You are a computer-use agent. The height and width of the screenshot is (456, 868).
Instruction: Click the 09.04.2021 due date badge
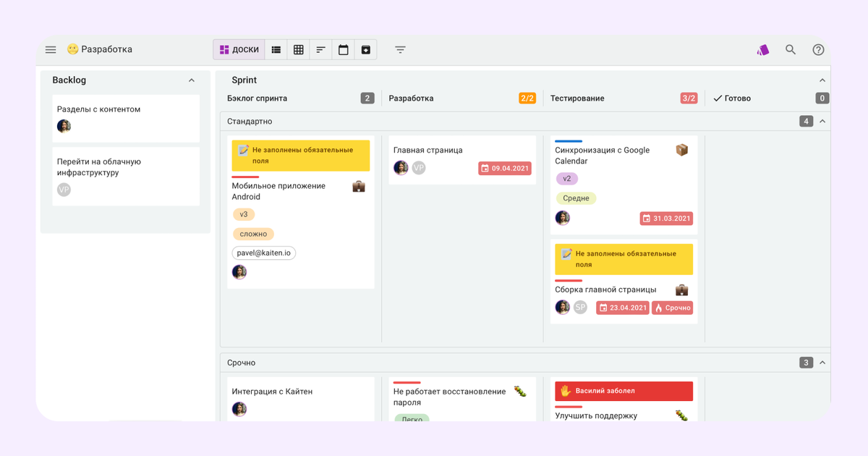[505, 168]
